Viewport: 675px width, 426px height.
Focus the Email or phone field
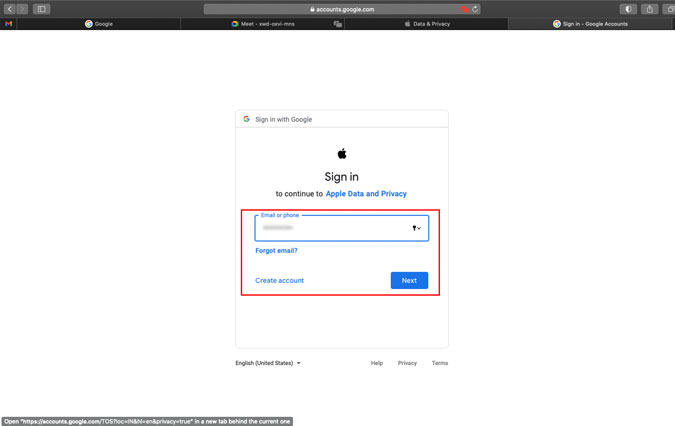[x=342, y=228]
